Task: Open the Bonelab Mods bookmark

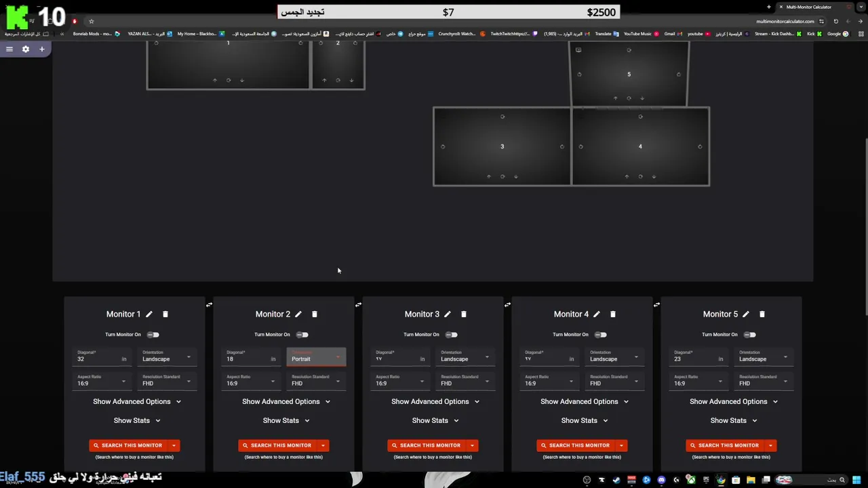Action: (x=96, y=34)
